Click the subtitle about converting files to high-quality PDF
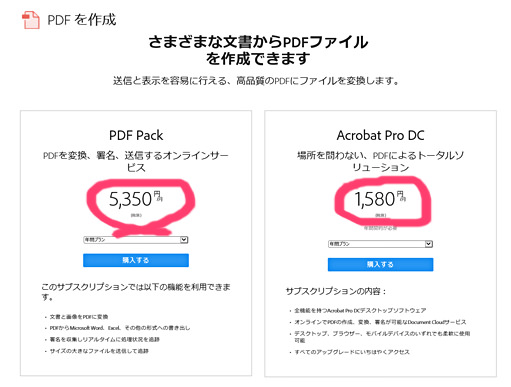The width and height of the screenshot is (511, 387). pyautogui.click(x=256, y=81)
